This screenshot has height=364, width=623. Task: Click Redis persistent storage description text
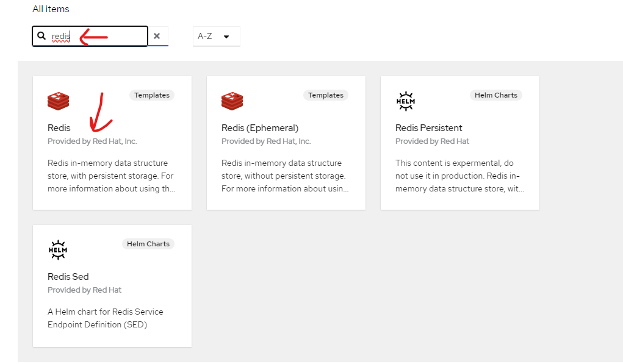(x=111, y=176)
